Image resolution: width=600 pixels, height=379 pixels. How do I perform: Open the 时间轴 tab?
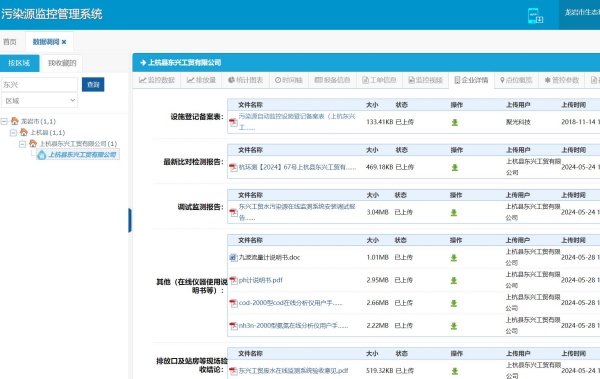[x=289, y=80]
